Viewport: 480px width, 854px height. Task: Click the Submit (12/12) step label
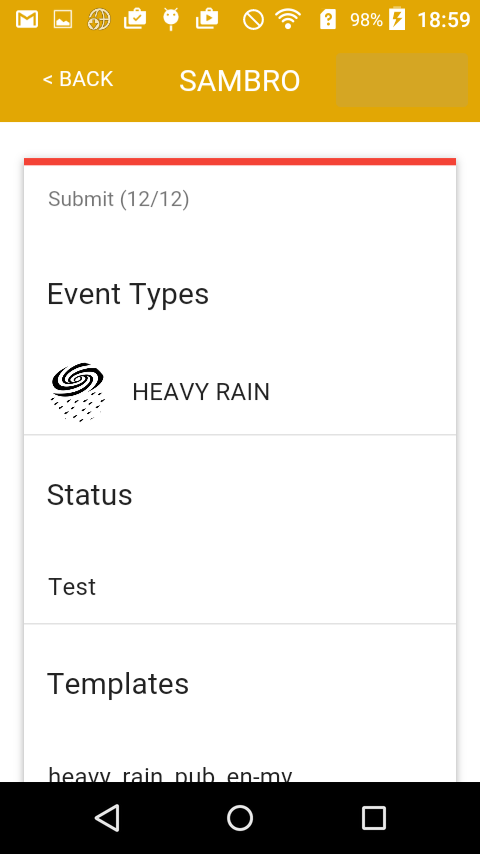pyautogui.click(x=119, y=199)
